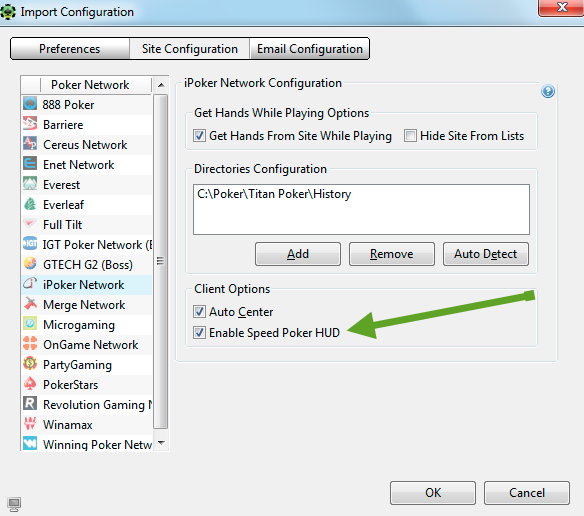This screenshot has width=584, height=516.
Task: Click the Merge Network icon
Action: click(30, 304)
